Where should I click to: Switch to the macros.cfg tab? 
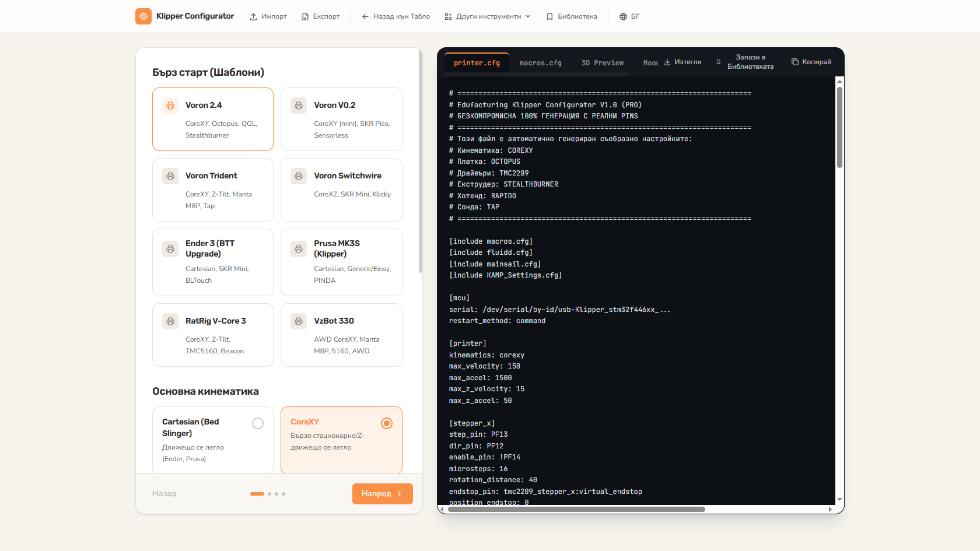[x=541, y=63]
